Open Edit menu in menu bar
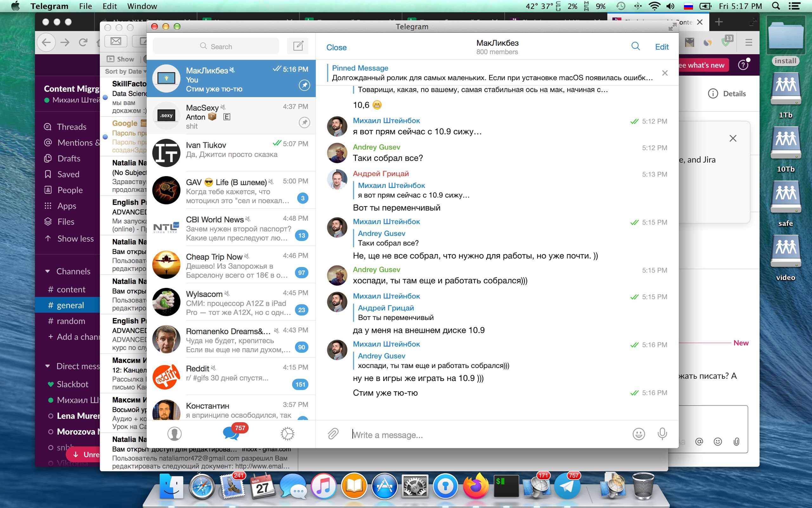Viewport: 812px width, 508px height. click(110, 6)
